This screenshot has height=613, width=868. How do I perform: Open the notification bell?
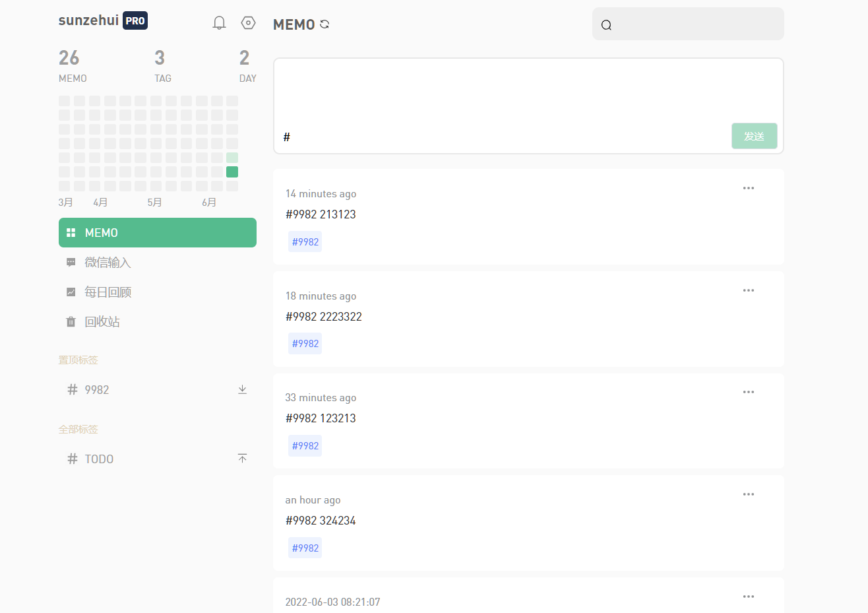tap(219, 23)
